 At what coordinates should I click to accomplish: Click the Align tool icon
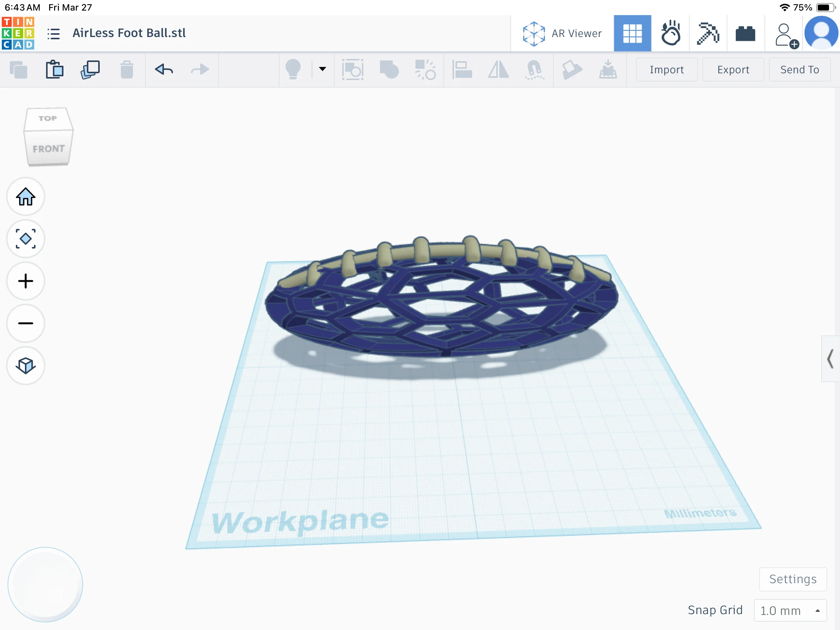pyautogui.click(x=462, y=69)
